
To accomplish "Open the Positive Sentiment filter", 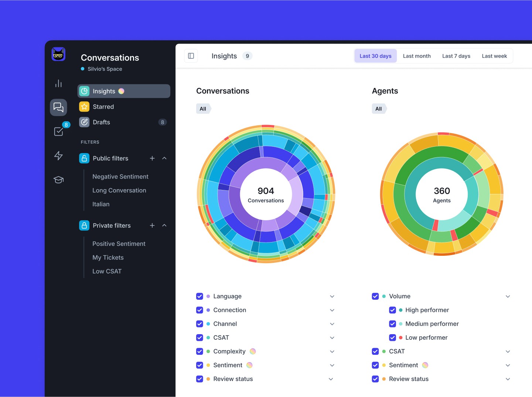I will click(x=119, y=244).
